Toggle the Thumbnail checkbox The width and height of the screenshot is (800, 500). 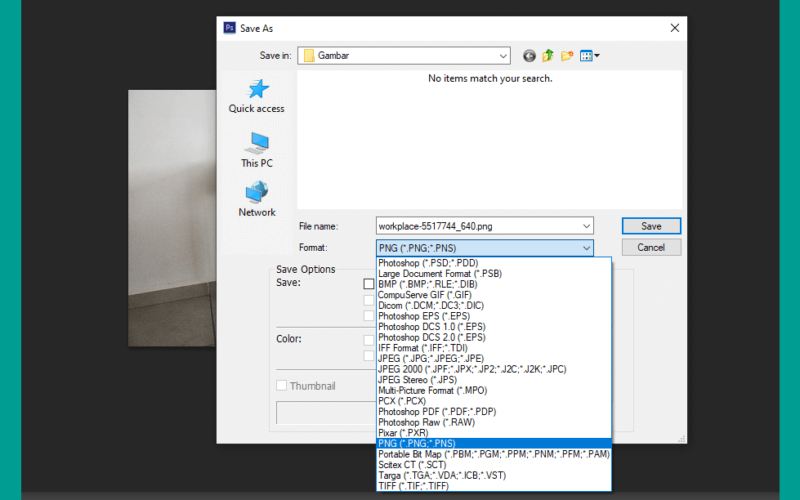282,385
